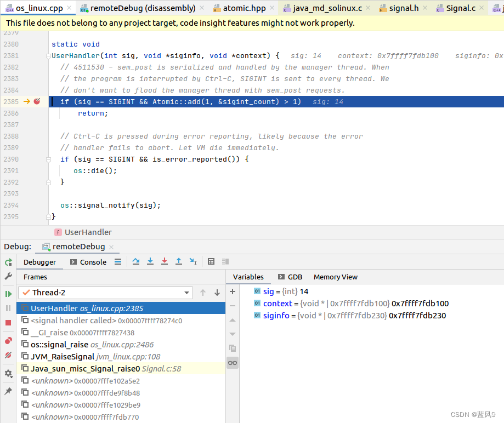Select Java_sun_misc_Signal_raise0 Signal.c:58 frame
This screenshot has width=504, height=423.
(x=121, y=369)
